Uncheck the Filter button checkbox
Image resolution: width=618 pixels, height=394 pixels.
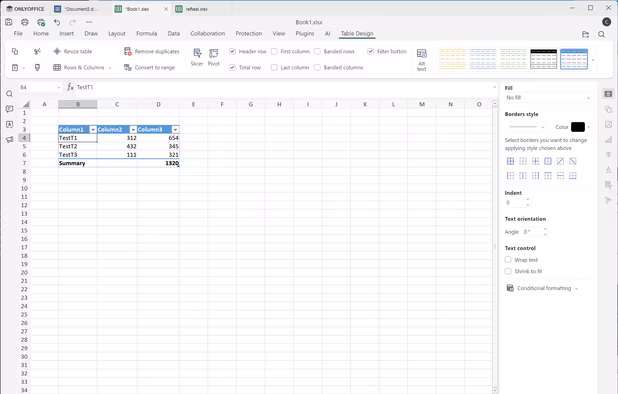pos(370,51)
